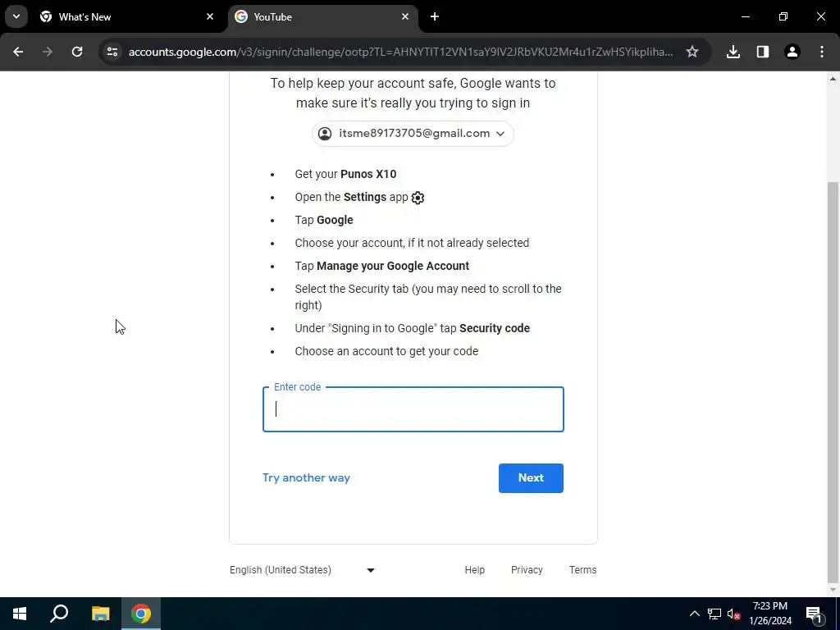Click Try another way link
Image resolution: width=840 pixels, height=630 pixels.
coord(306,478)
